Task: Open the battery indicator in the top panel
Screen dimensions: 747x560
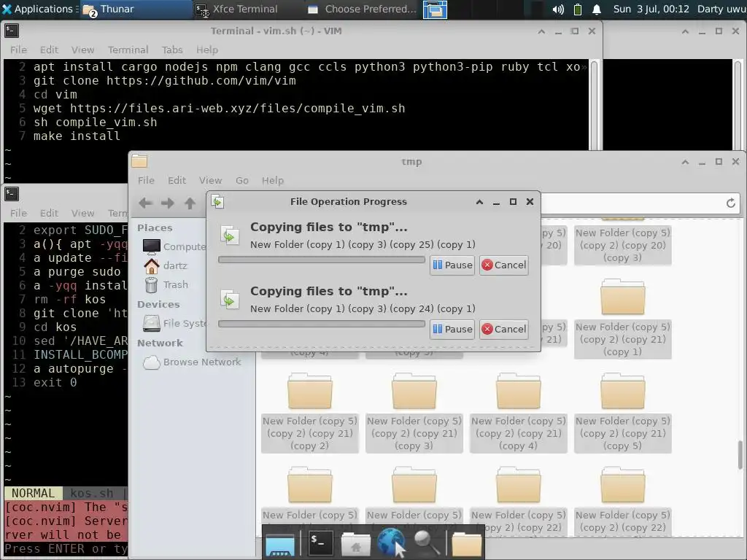Action: (578, 9)
